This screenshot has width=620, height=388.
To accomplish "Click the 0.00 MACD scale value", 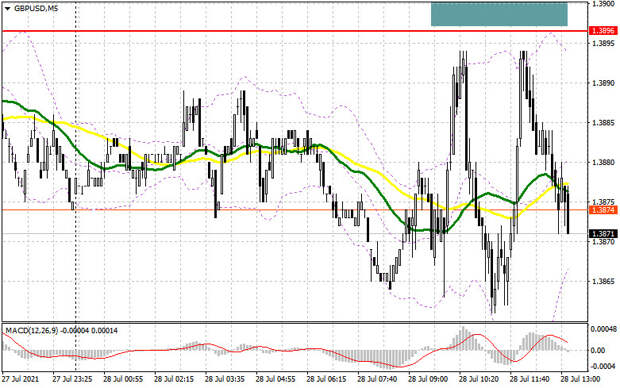I will click(597, 350).
